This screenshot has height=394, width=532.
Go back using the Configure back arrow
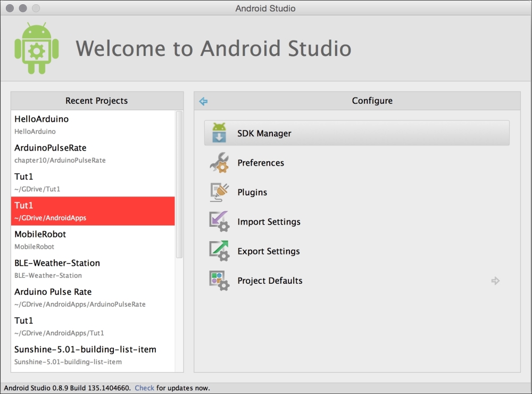click(x=203, y=101)
